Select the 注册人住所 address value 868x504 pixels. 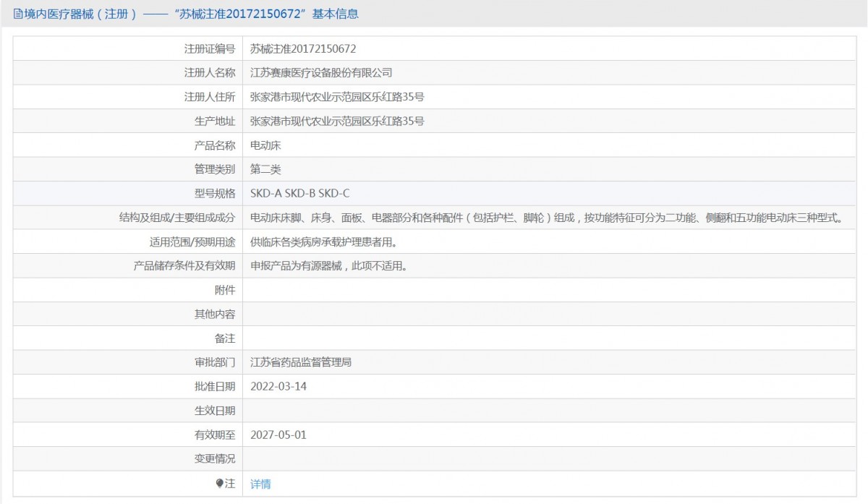[x=337, y=97]
